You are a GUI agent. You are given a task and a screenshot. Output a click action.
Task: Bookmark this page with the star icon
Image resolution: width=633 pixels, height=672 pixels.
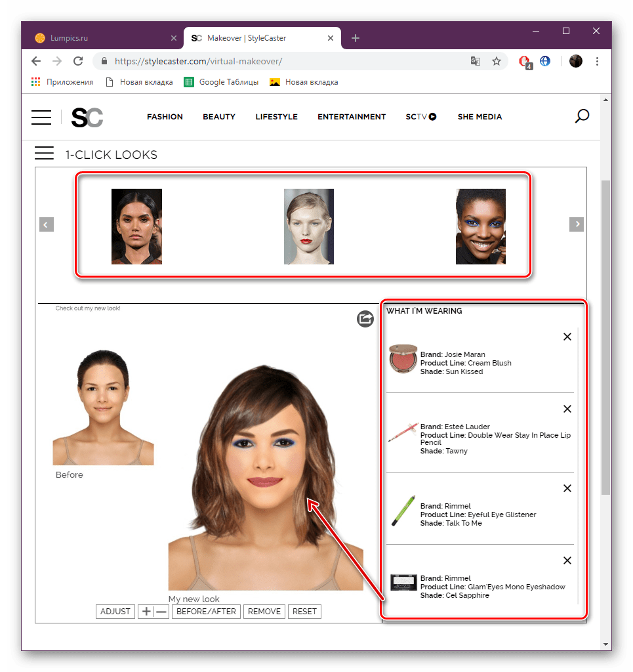pyautogui.click(x=497, y=61)
